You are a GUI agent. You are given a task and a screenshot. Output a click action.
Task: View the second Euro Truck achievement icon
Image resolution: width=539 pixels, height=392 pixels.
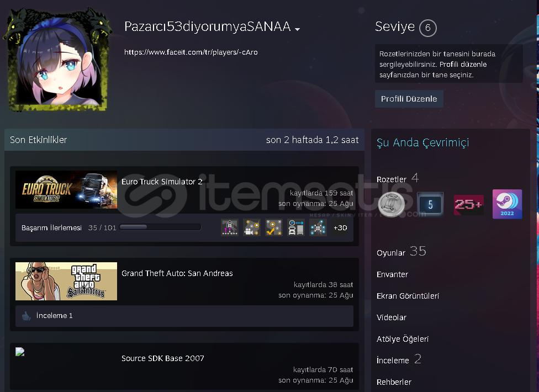[252, 227]
